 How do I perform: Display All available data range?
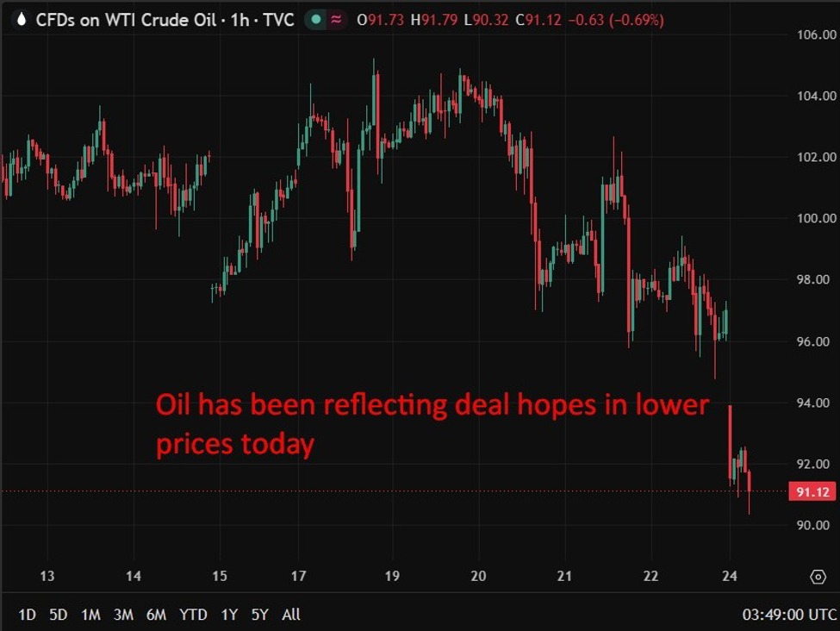[x=291, y=615]
